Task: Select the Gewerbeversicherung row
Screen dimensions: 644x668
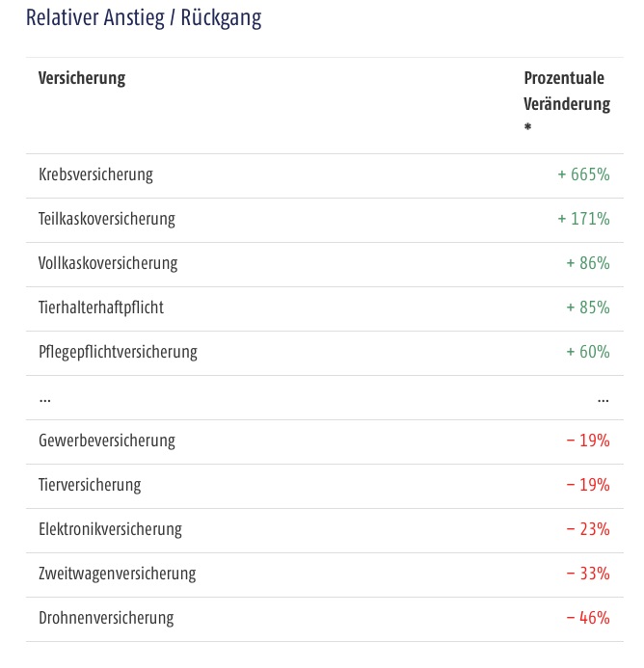Action: coord(325,441)
